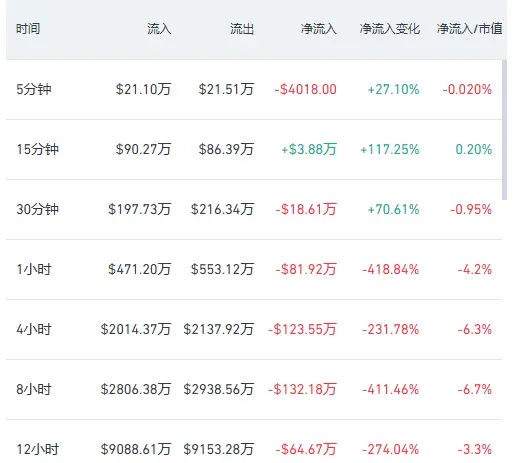Select the 1小时 time row
The width and height of the screenshot is (522, 463).
(254, 269)
